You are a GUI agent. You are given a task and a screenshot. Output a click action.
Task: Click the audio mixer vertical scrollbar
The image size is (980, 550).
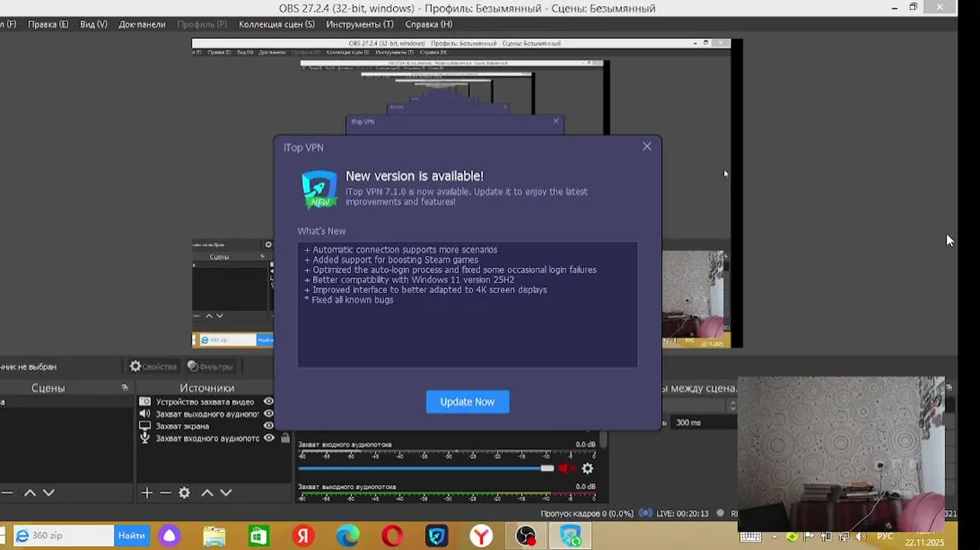pyautogui.click(x=604, y=440)
